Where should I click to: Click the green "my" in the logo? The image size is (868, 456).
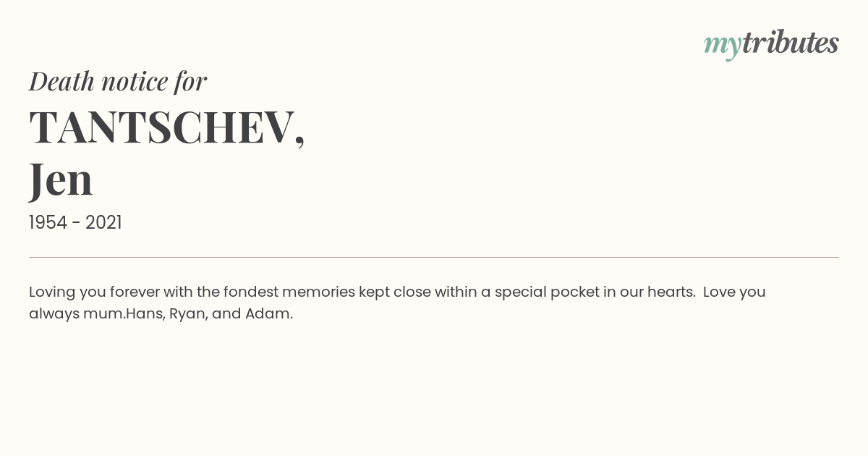coord(723,46)
